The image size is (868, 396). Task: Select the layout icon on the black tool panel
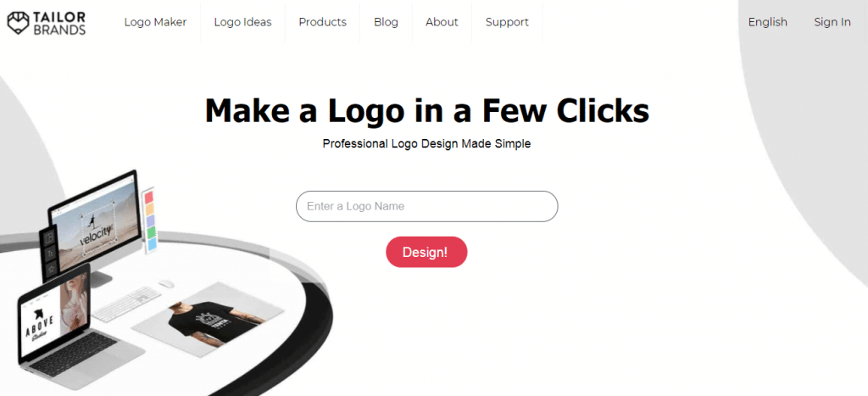tap(49, 237)
